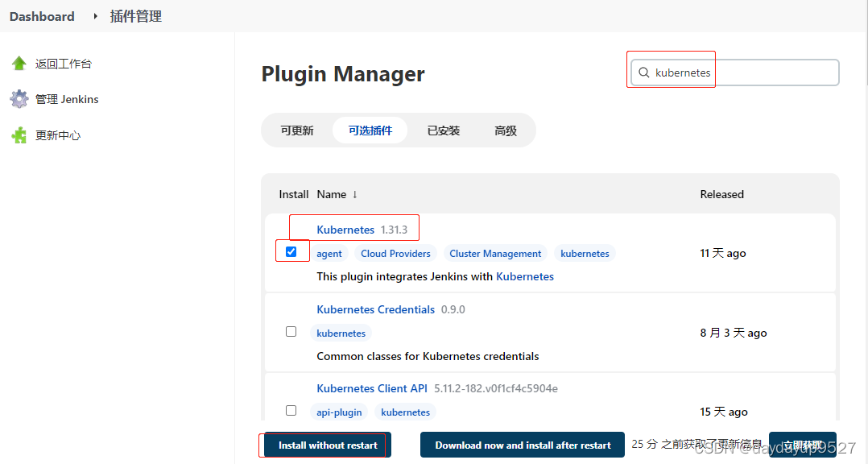Click the api-plugin label tag
The image size is (868, 464).
[339, 412]
